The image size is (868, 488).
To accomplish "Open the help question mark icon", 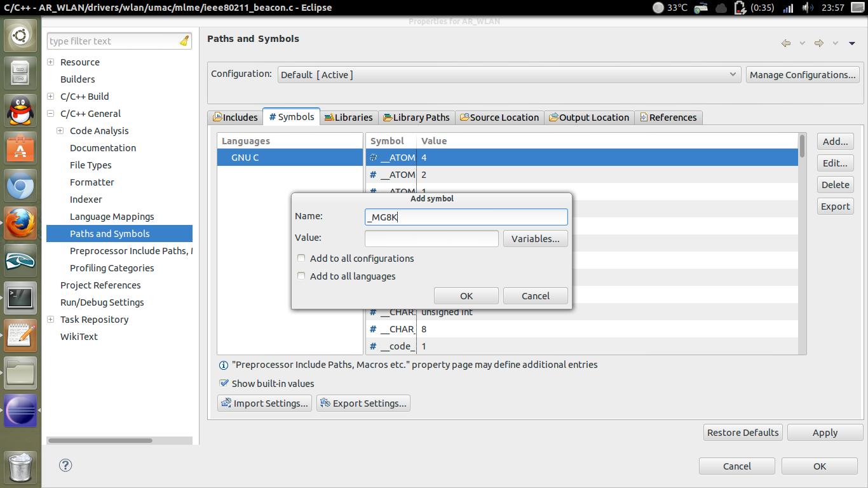I will pyautogui.click(x=65, y=465).
